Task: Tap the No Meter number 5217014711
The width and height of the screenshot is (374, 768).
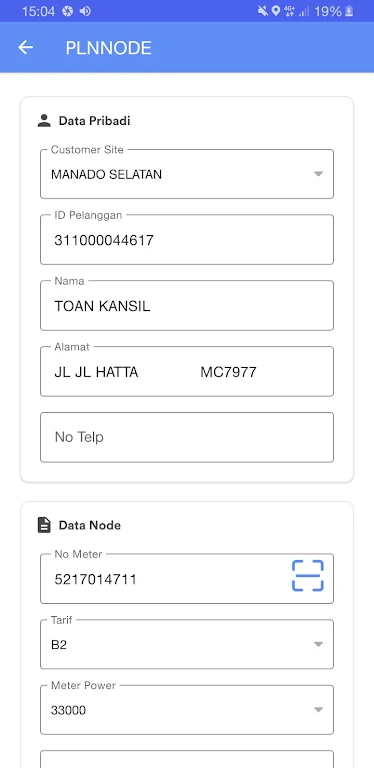Action: (x=95, y=579)
